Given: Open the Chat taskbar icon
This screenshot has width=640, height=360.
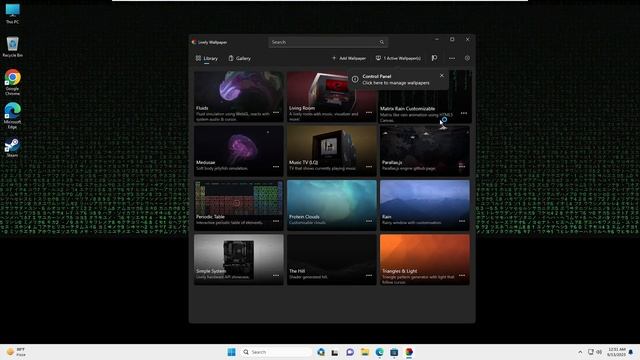Looking at the screenshot, I should tap(350, 352).
